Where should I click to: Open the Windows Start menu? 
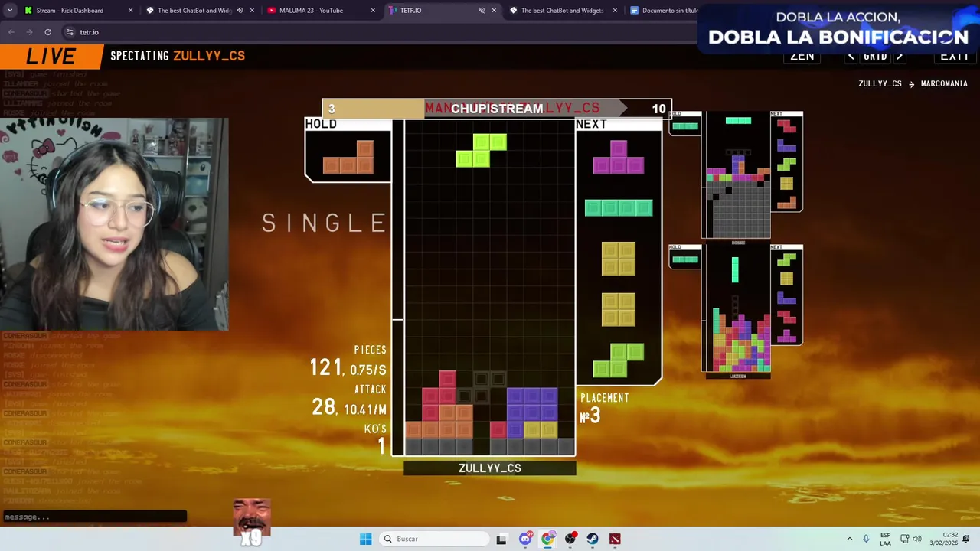pyautogui.click(x=365, y=539)
